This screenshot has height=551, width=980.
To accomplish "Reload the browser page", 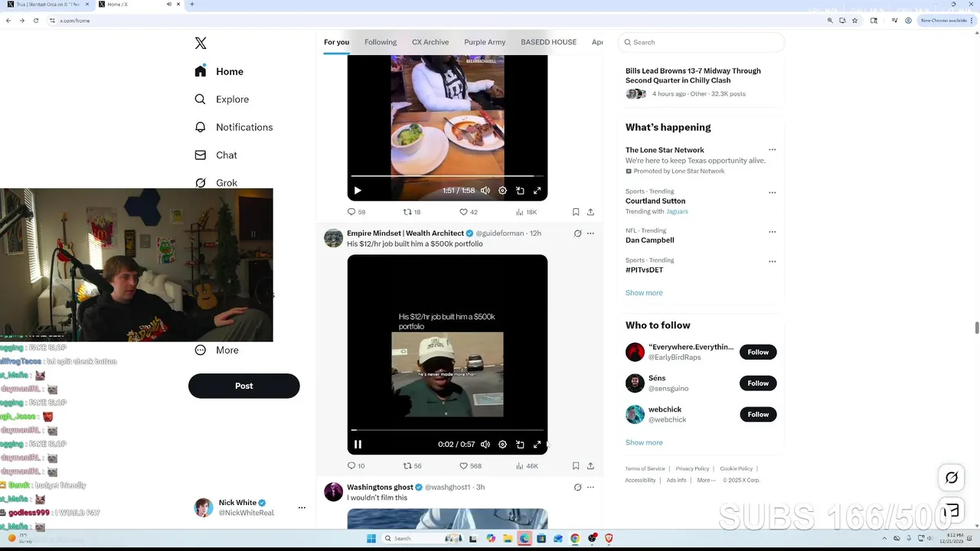I will coord(35,21).
